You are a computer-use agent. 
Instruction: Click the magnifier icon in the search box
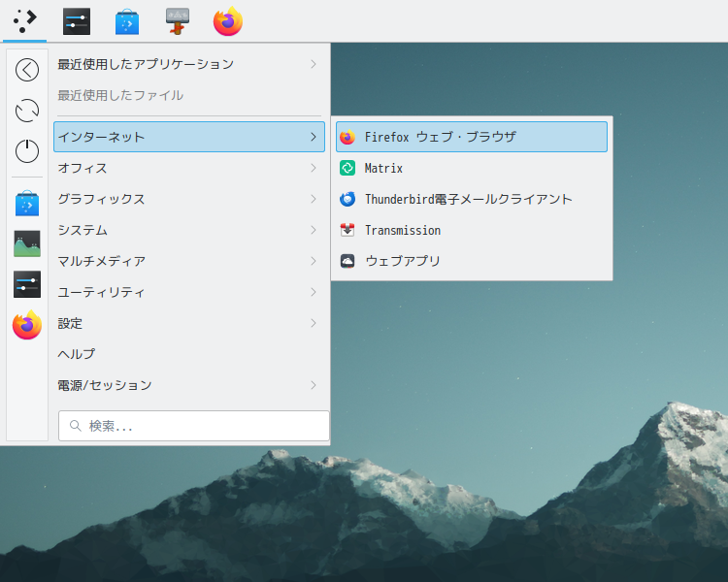(75, 425)
